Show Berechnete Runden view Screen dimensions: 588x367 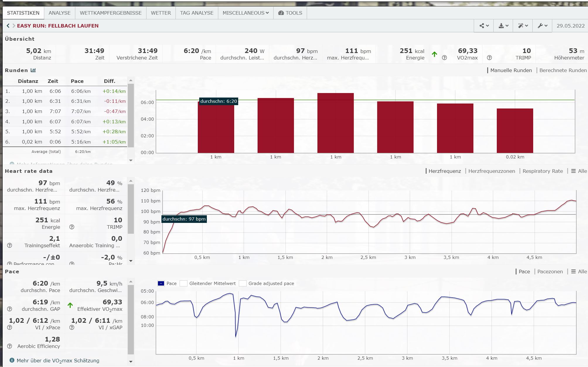563,70
